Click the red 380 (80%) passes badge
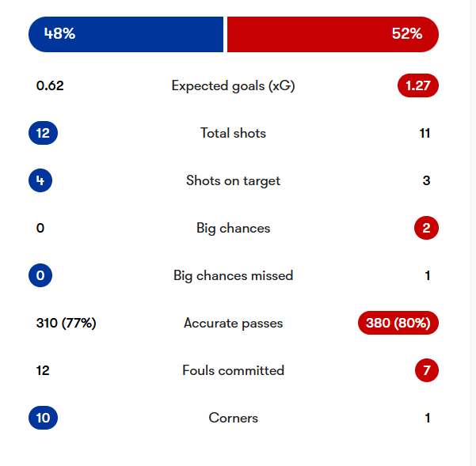This screenshot has height=466, width=476. [398, 323]
